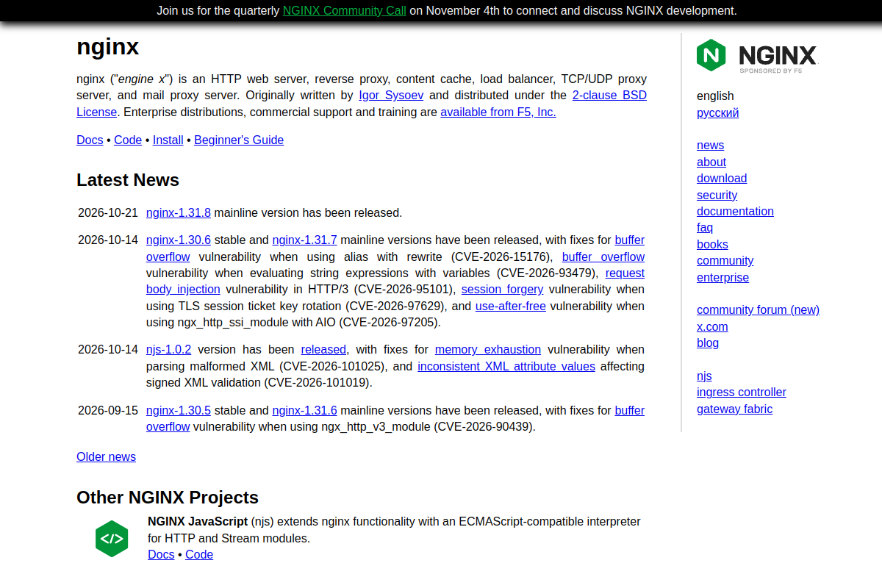Open the 'memory exhaustion' vulnerability link

tap(488, 350)
